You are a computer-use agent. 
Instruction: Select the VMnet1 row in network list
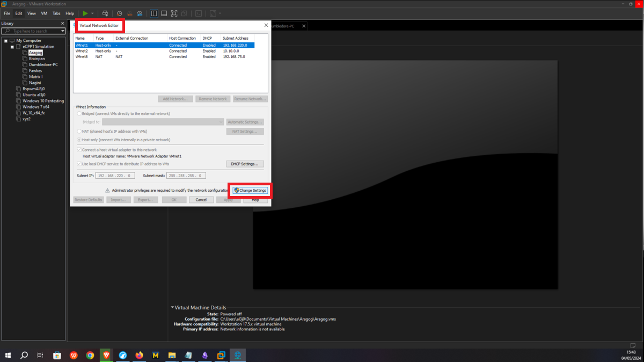click(x=164, y=45)
